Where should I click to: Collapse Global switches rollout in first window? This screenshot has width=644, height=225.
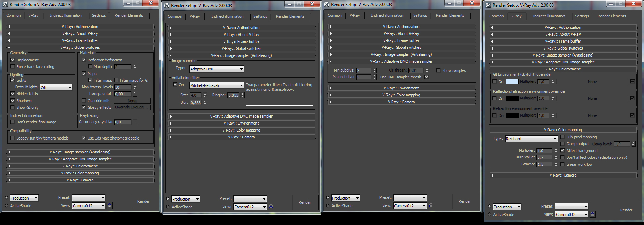80,47
